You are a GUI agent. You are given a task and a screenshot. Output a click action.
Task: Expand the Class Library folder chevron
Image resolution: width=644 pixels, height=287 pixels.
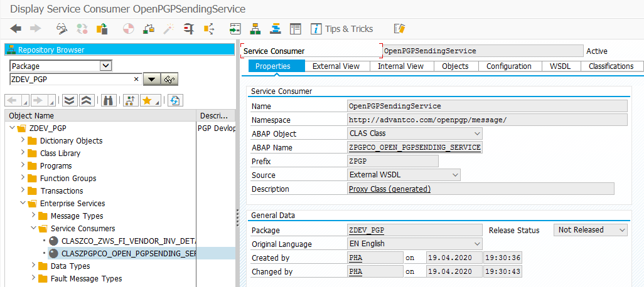[x=23, y=153]
